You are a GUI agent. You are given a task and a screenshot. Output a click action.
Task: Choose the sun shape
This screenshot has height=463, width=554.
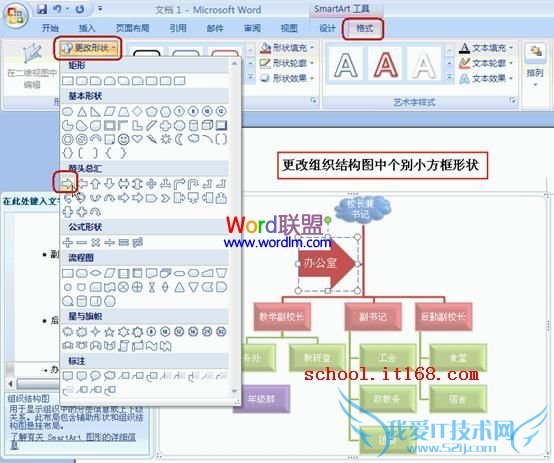(165, 139)
